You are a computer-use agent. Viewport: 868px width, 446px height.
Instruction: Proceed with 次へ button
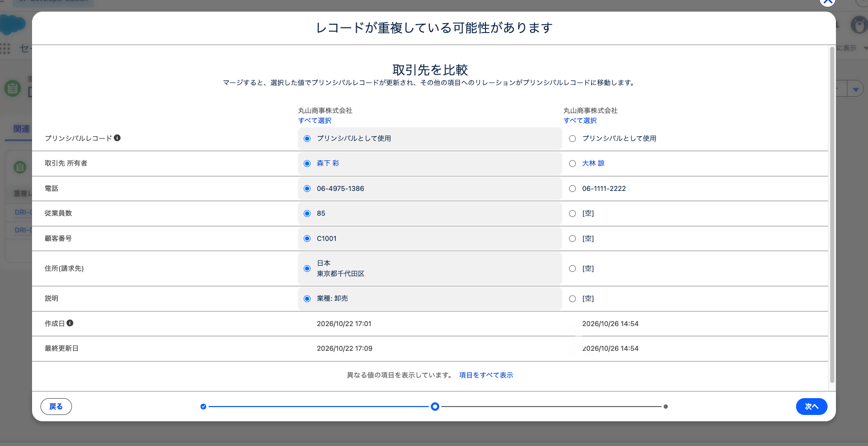coord(812,407)
